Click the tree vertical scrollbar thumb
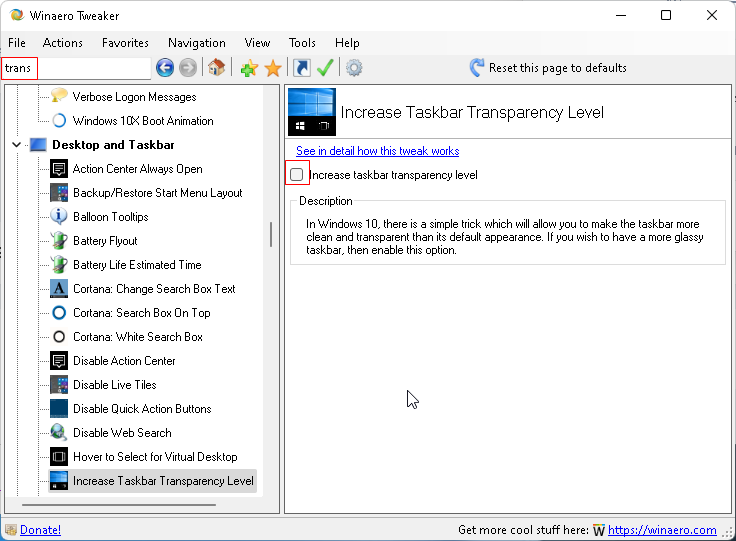The height and width of the screenshot is (541, 736). pyautogui.click(x=271, y=234)
